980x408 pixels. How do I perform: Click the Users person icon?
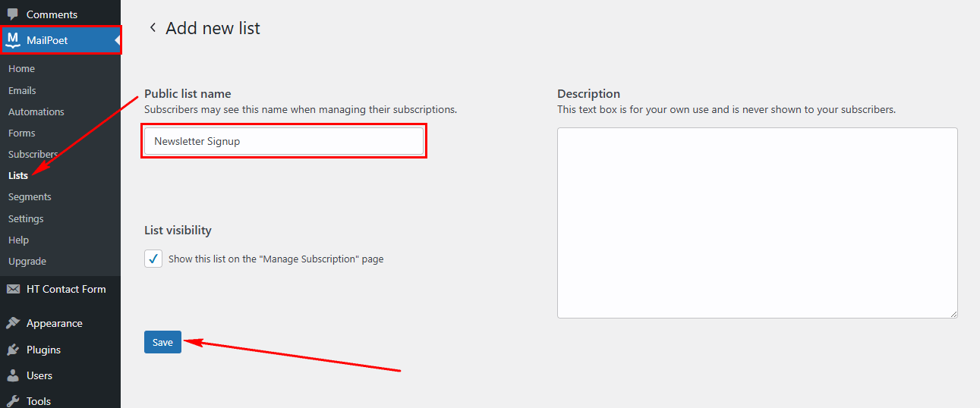coord(13,375)
